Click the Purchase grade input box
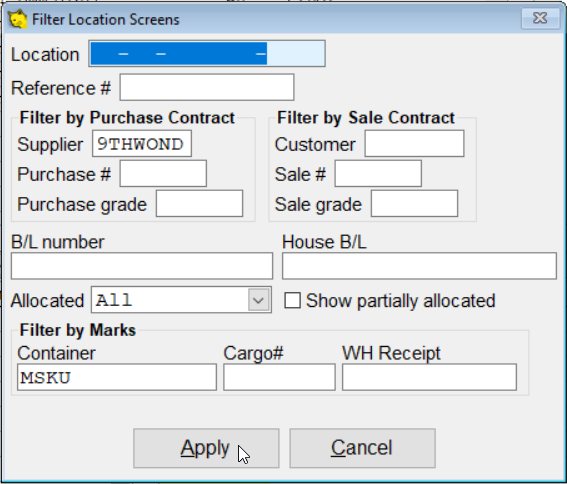The width and height of the screenshot is (567, 484). coord(199,204)
